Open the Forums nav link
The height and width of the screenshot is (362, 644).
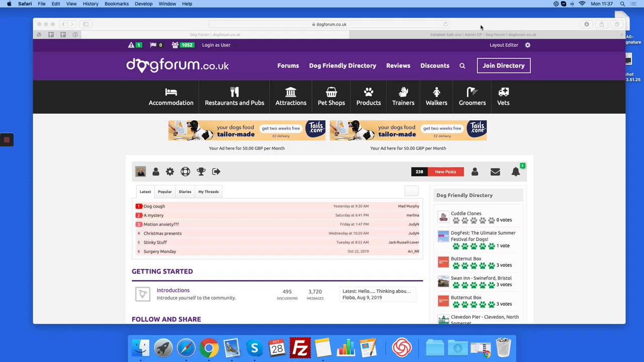288,66
